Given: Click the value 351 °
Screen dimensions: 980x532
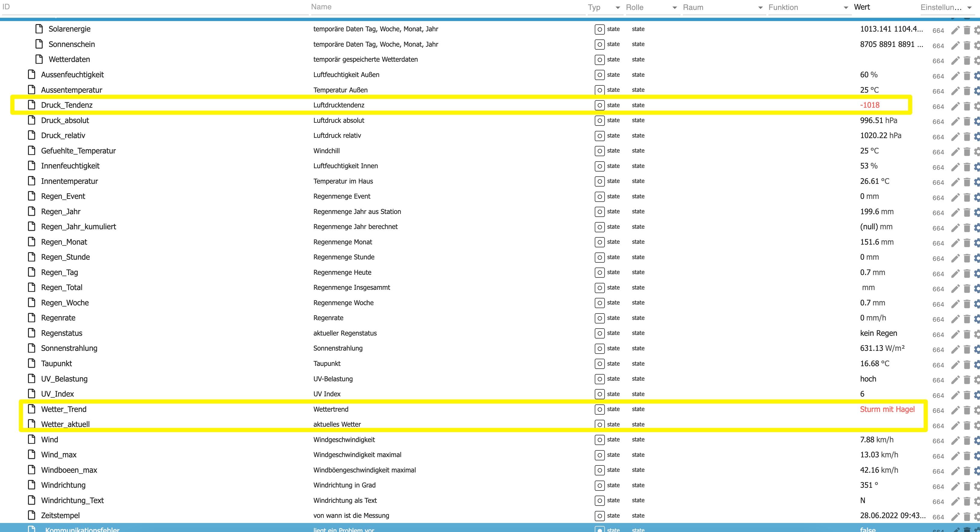Looking at the screenshot, I should point(869,485).
